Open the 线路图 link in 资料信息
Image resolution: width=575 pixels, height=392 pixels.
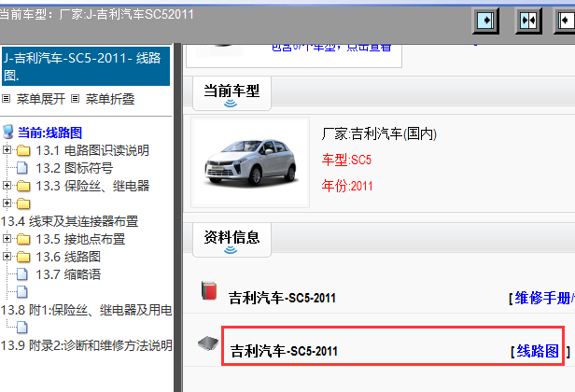[538, 351]
